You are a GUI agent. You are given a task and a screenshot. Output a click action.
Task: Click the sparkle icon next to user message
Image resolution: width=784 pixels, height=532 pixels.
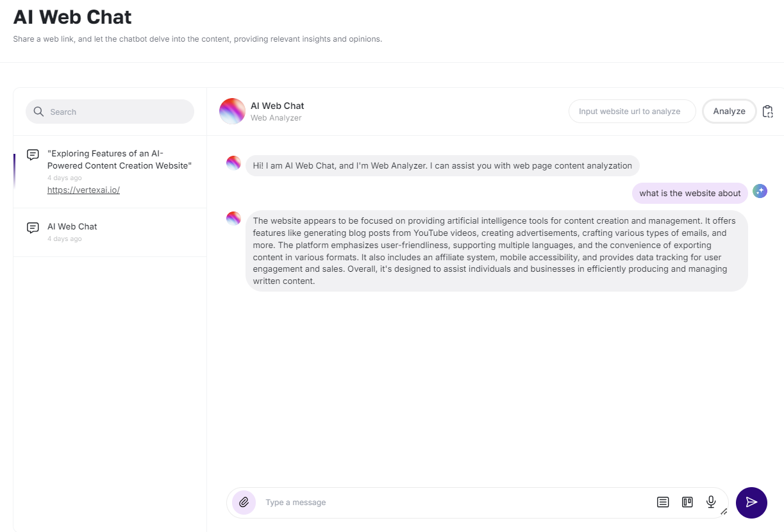[760, 191]
